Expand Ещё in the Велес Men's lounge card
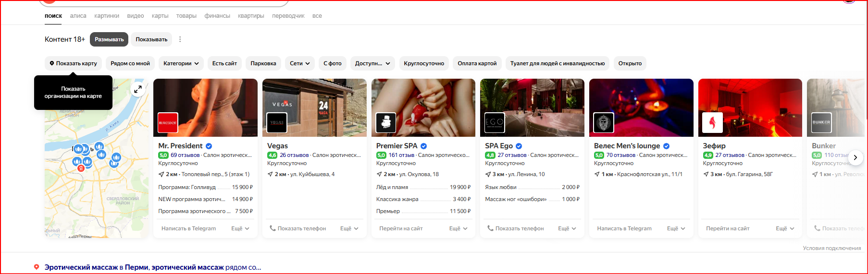Screen dimensions: 868x274 tap(676, 228)
